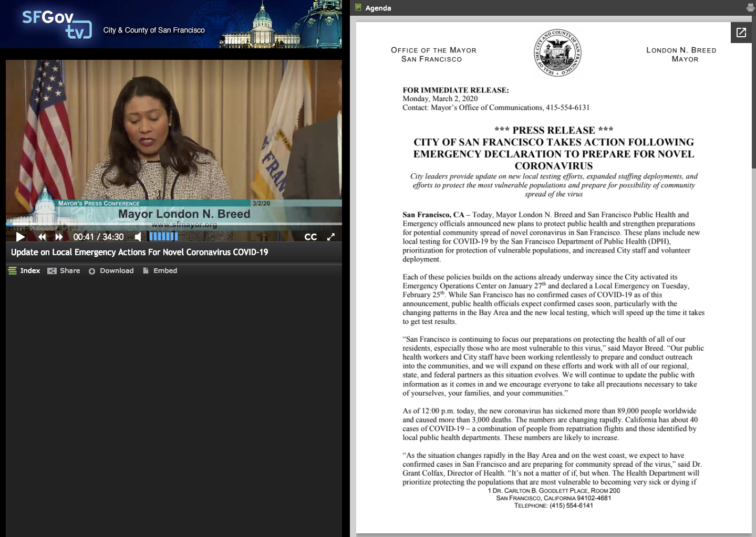Print the agenda with the printer icon
This screenshot has width=756, height=537.
tap(750, 8)
